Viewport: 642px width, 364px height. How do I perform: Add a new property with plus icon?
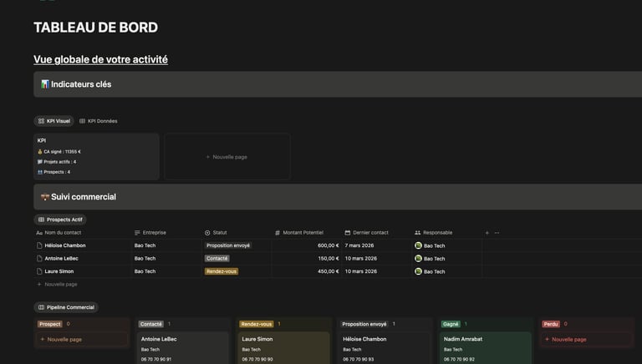click(x=487, y=233)
